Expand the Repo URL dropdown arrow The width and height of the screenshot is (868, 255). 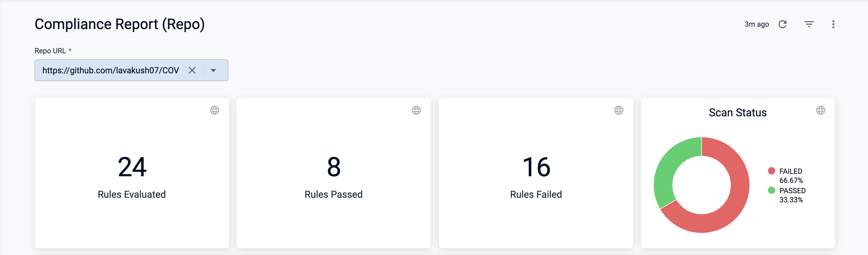point(213,70)
